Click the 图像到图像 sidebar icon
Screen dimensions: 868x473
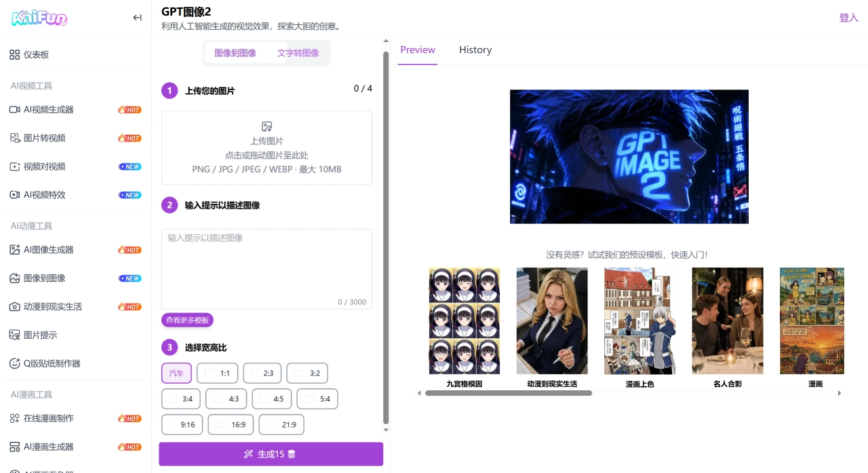[14, 279]
